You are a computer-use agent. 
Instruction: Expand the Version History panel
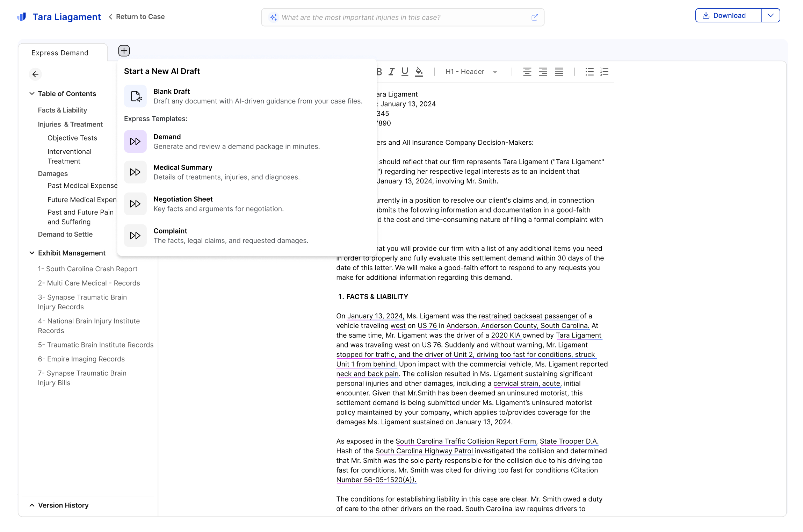coord(32,505)
